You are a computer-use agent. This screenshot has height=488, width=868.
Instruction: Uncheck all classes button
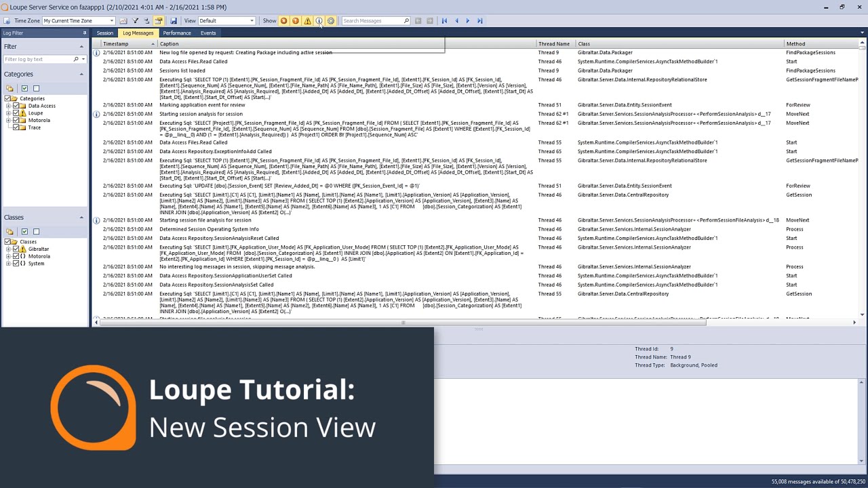[x=36, y=231]
